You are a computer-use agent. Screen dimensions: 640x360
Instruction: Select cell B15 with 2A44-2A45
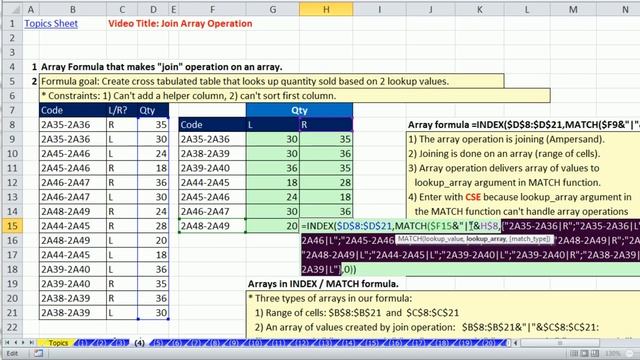click(x=73, y=226)
